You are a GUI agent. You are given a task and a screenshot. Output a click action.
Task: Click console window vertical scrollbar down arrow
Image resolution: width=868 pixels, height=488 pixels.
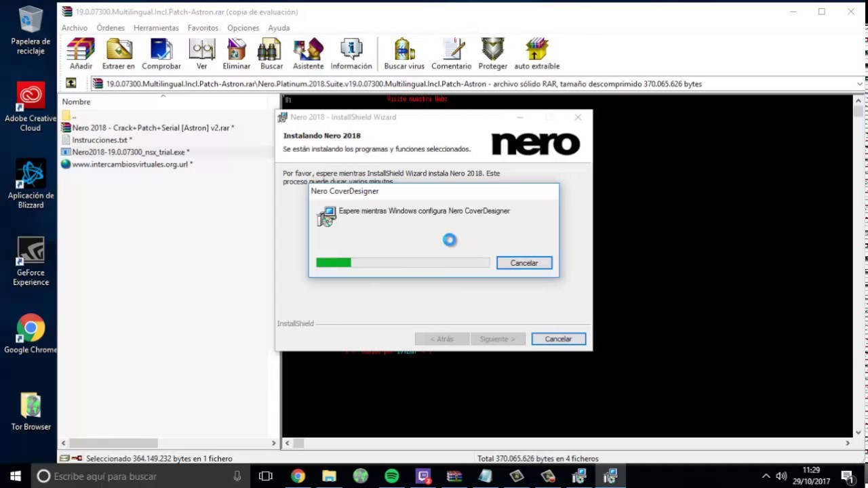tap(859, 432)
